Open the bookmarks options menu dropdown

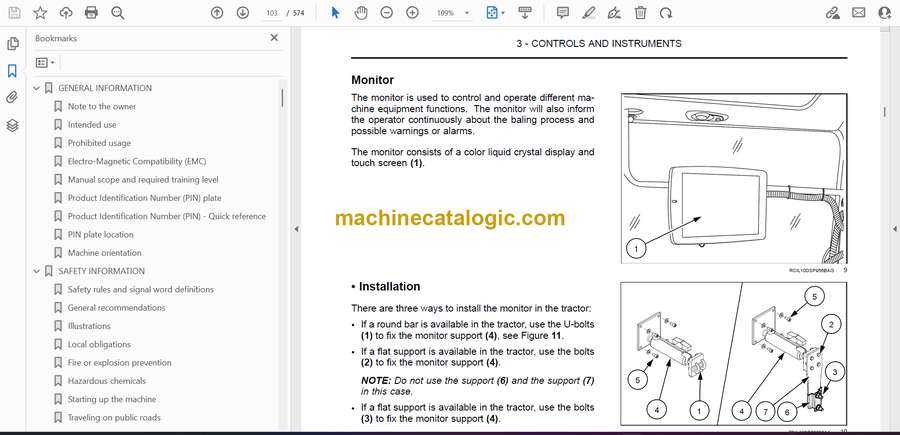coord(45,63)
